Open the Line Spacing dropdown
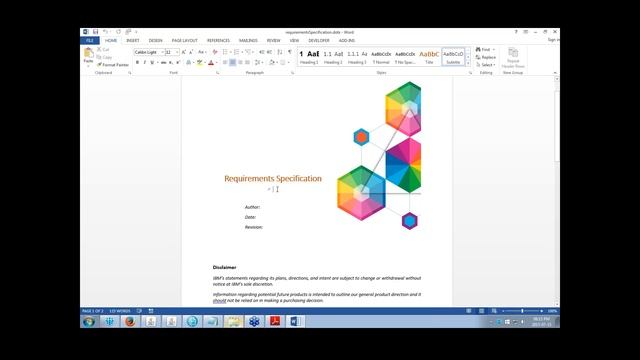 262,62
